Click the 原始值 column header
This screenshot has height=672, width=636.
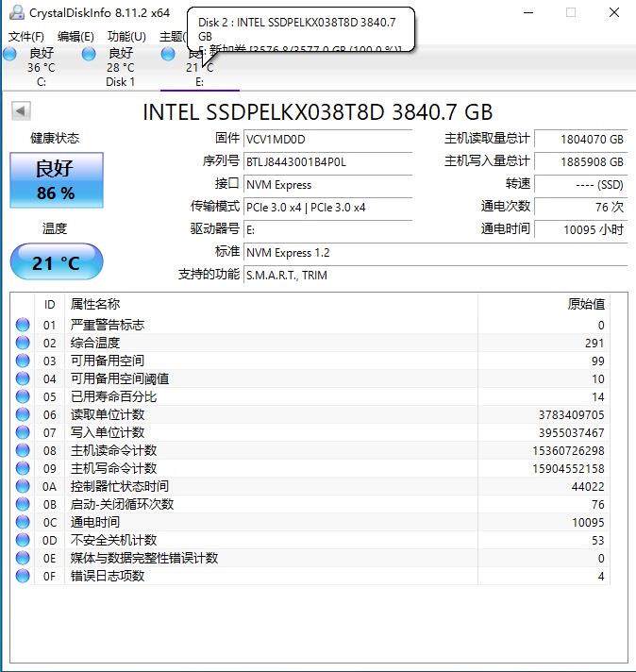point(544,304)
